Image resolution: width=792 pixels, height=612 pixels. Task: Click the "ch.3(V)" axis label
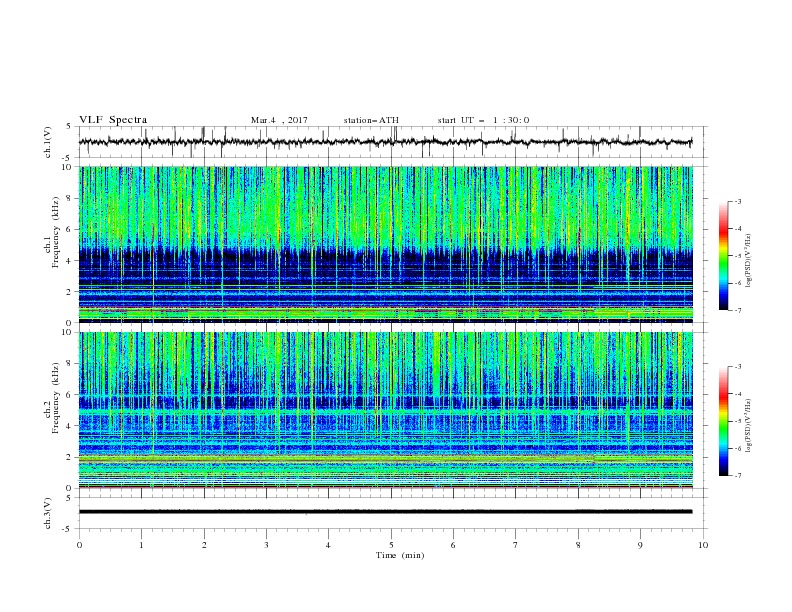[x=48, y=513]
